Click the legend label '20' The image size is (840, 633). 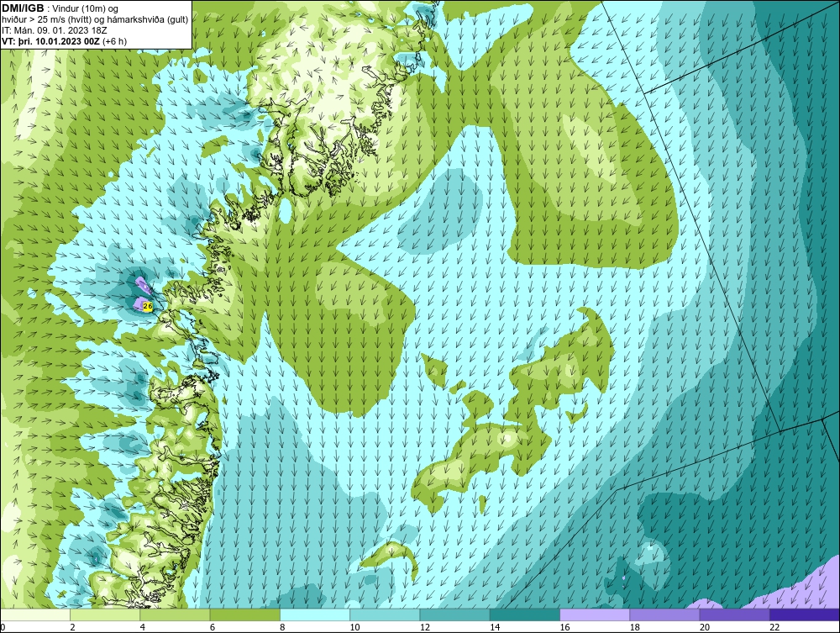coord(705,628)
